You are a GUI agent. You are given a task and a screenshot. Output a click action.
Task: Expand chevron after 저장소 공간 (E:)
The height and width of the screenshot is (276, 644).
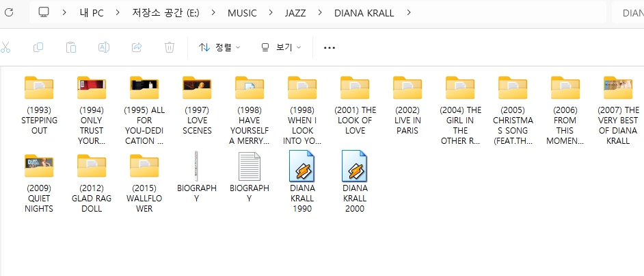[x=213, y=13]
